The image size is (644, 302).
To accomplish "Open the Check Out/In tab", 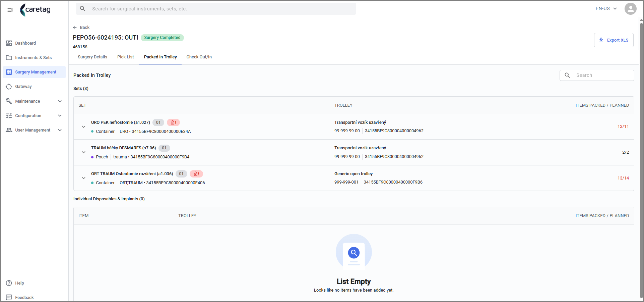I will coord(199,57).
